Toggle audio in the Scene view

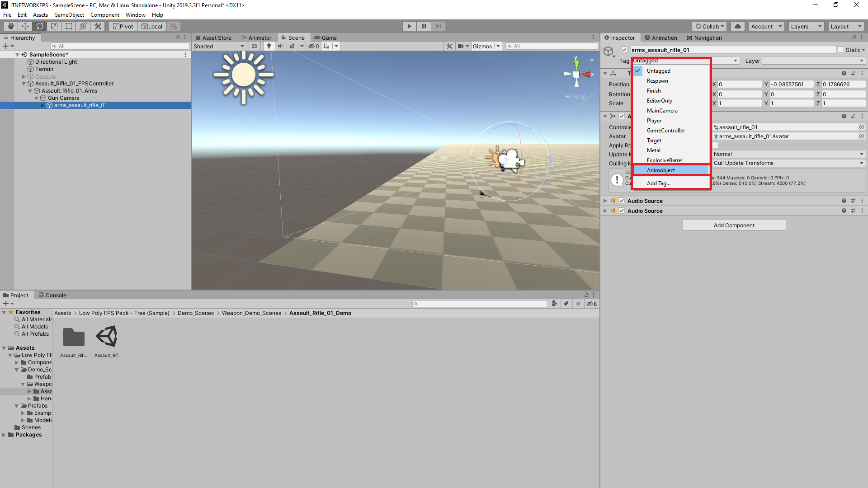[x=281, y=46]
